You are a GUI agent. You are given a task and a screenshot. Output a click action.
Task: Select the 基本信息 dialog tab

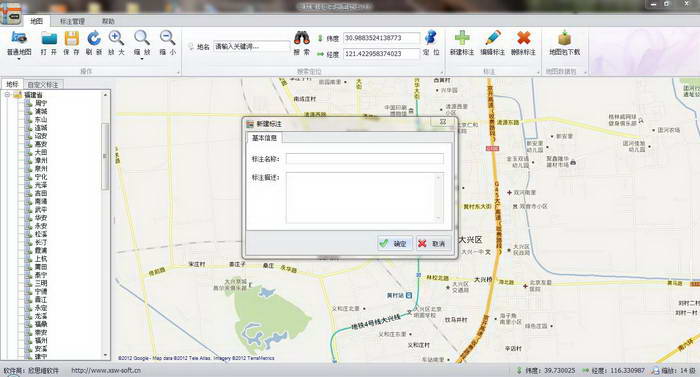click(x=264, y=138)
